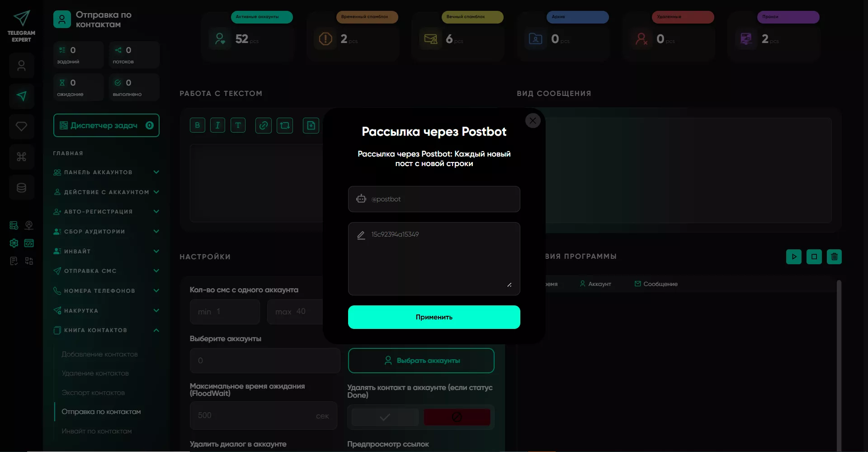Click the temporary spam block warning icon

pyautogui.click(x=325, y=39)
